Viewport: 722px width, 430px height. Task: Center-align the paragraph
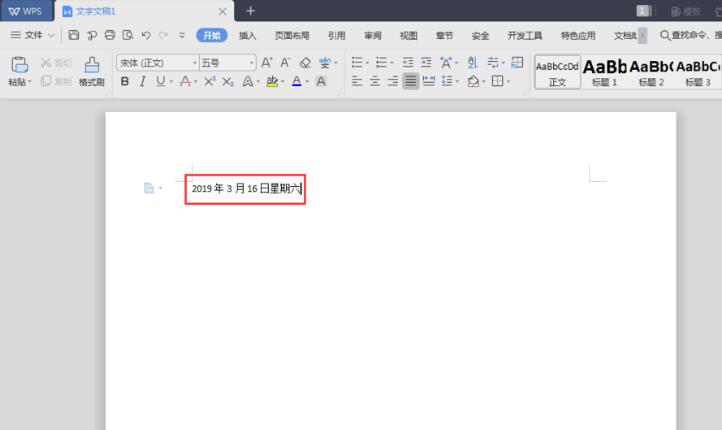tap(375, 81)
